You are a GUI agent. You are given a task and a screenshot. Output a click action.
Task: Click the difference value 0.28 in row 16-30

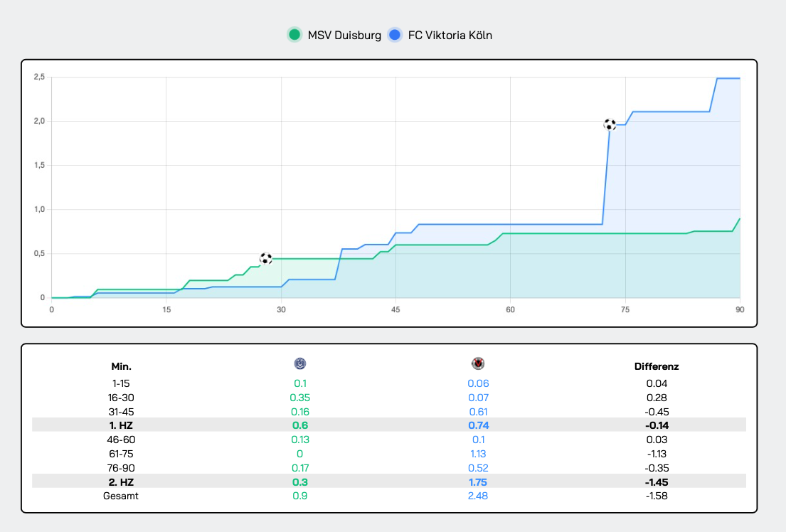657,398
